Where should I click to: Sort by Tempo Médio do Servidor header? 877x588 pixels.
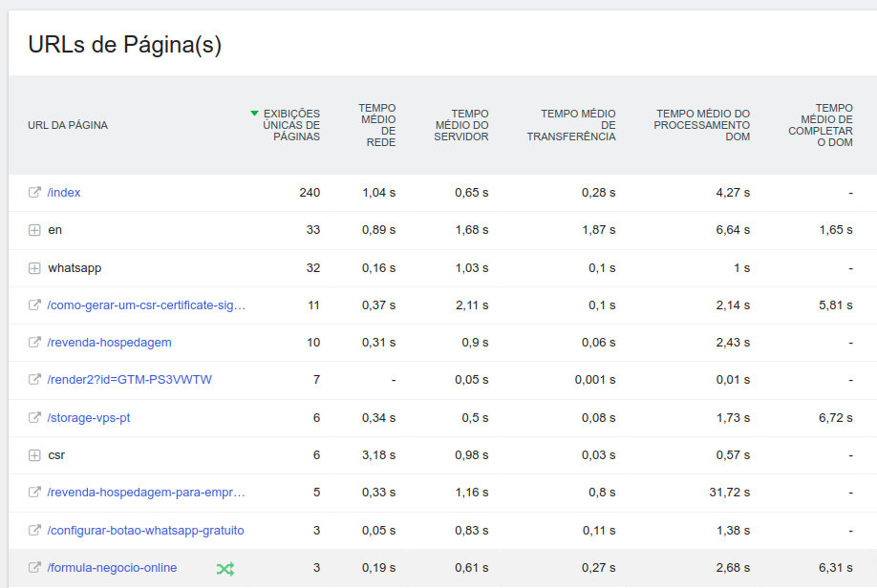click(x=461, y=125)
